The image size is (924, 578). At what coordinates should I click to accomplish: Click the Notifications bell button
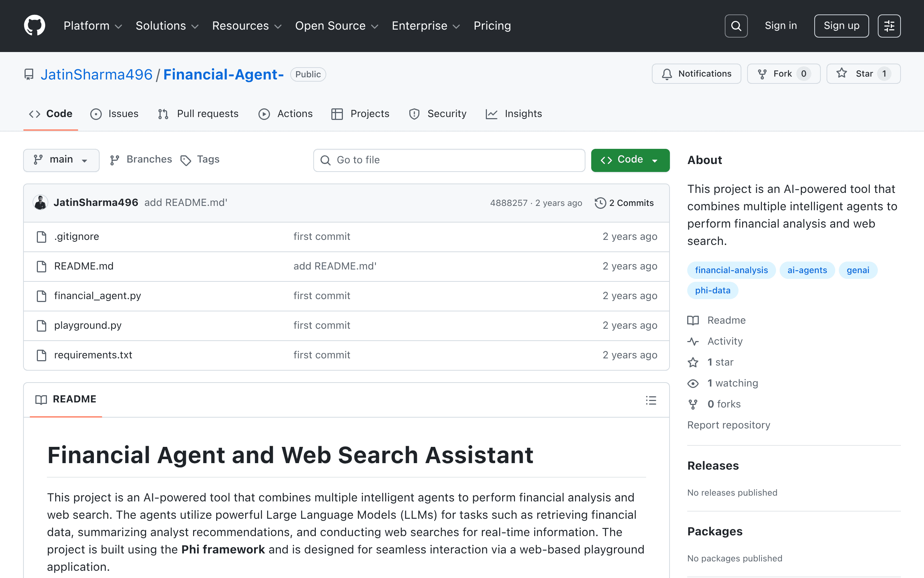[696, 74]
